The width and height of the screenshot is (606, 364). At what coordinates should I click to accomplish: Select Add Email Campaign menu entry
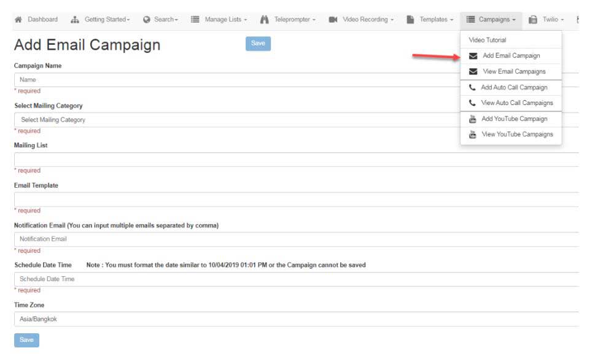pyautogui.click(x=511, y=56)
